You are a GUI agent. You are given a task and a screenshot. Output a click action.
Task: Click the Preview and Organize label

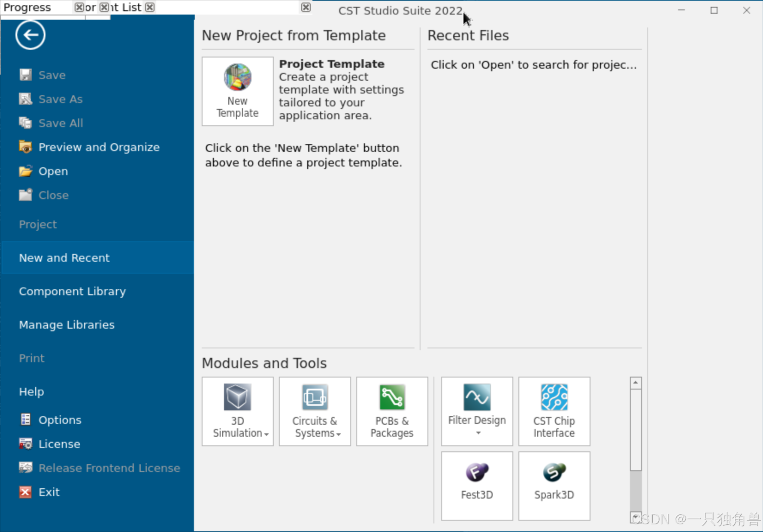[x=99, y=147]
